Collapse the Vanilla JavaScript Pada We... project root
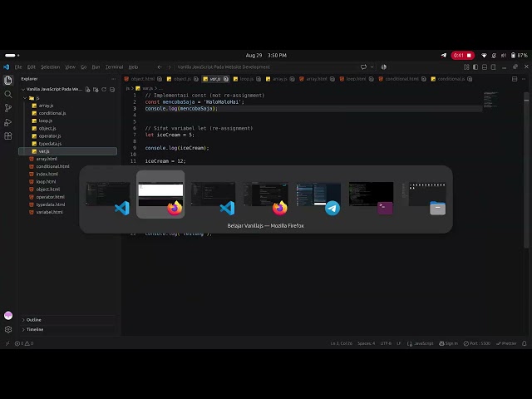The image size is (532, 399). pos(52,90)
